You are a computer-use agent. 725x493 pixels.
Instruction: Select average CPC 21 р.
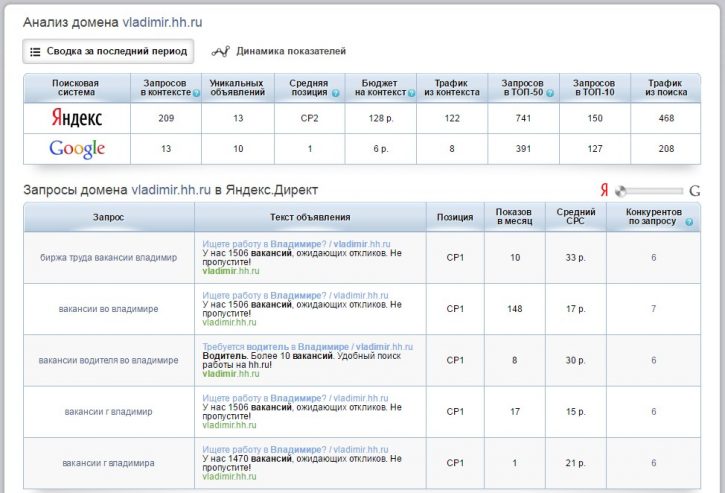pos(576,463)
